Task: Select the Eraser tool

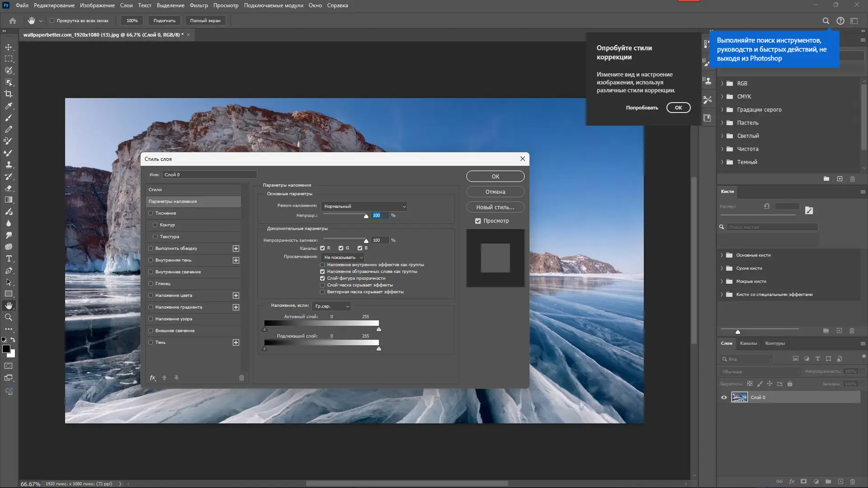Action: [9, 188]
